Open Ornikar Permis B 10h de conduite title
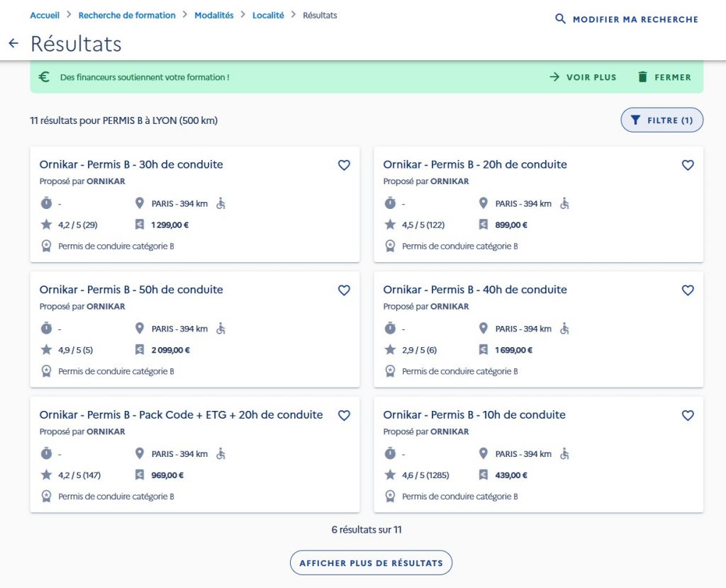 coord(474,415)
